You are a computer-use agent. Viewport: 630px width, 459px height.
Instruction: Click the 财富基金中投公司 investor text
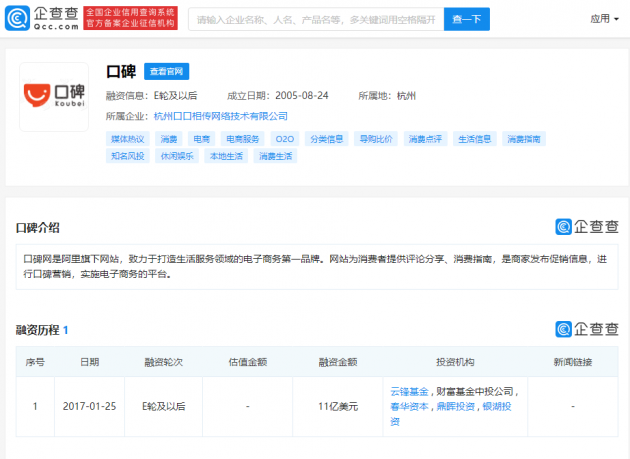coord(475,391)
